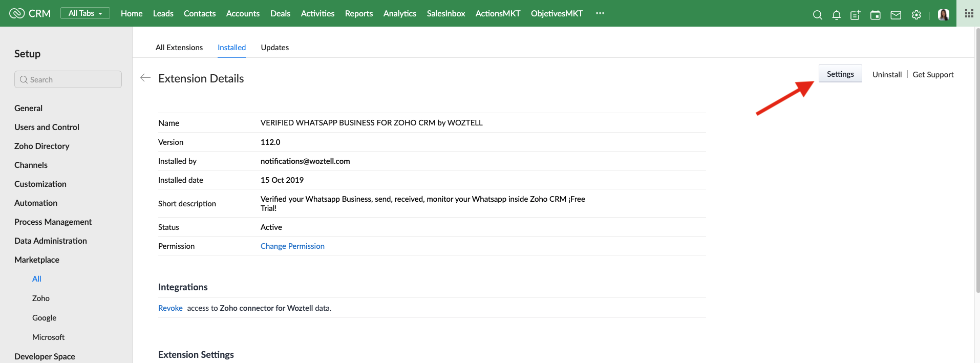
Task: Click the Zoho CRM logo
Action: [30, 13]
